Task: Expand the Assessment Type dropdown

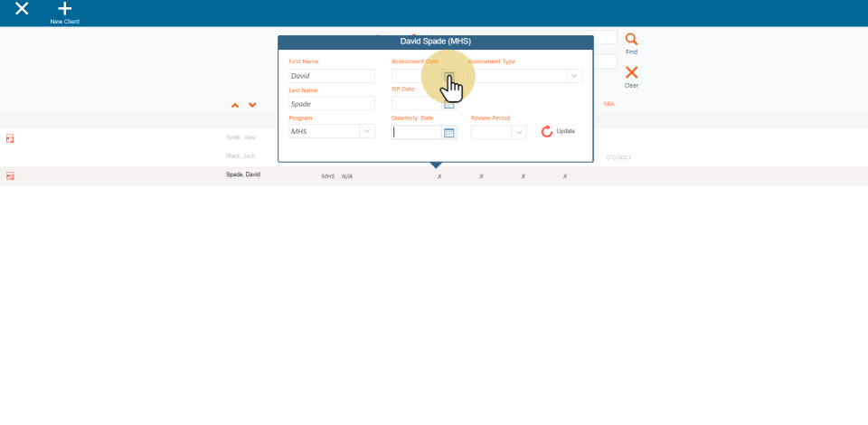Action: [x=573, y=76]
